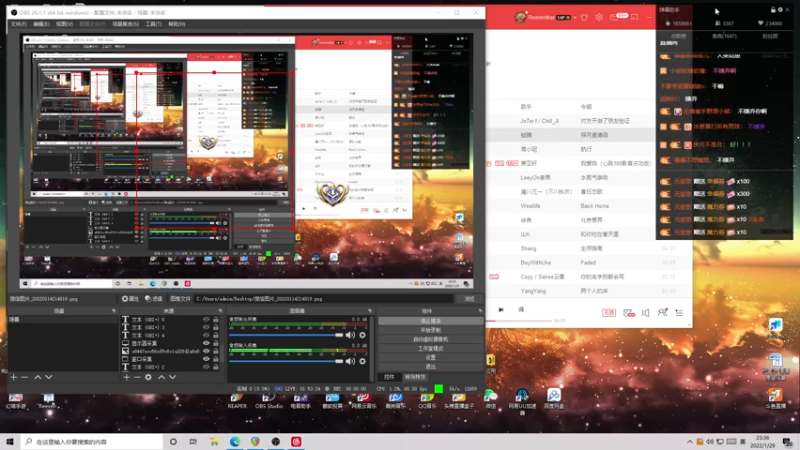Click 开始录制 button in OBS controls
The image size is (800, 450).
point(431,330)
